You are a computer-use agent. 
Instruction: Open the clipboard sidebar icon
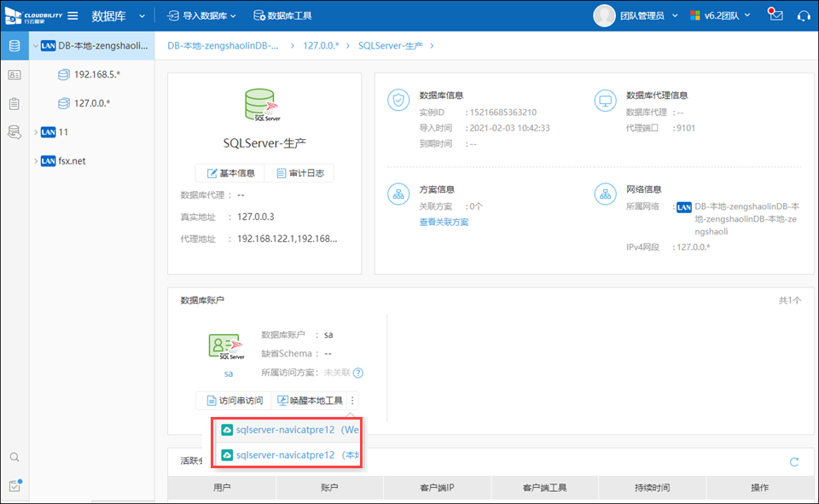tap(14, 103)
